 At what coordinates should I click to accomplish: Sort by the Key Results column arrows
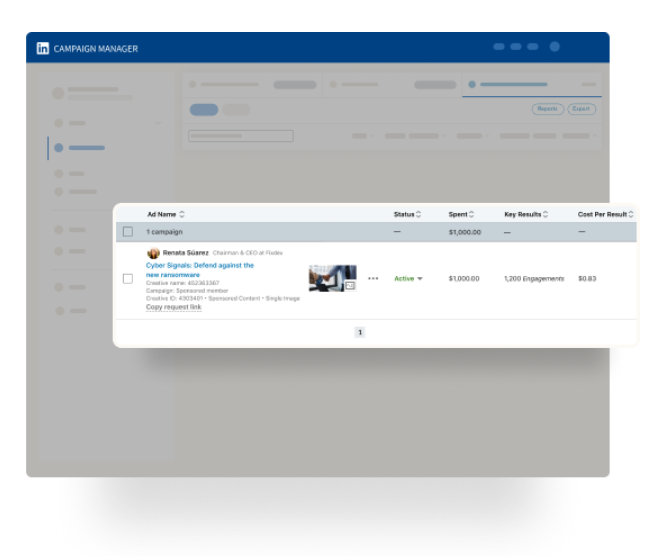click(x=545, y=214)
